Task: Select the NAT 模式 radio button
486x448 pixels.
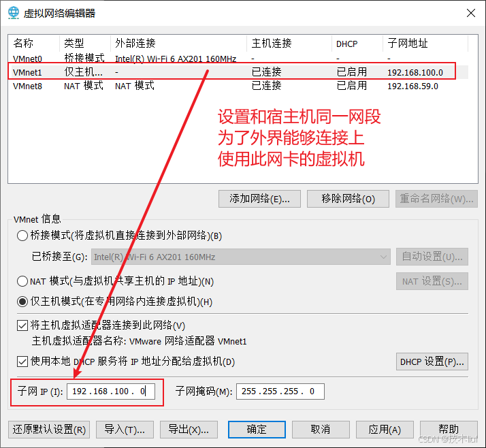Action: (22, 281)
